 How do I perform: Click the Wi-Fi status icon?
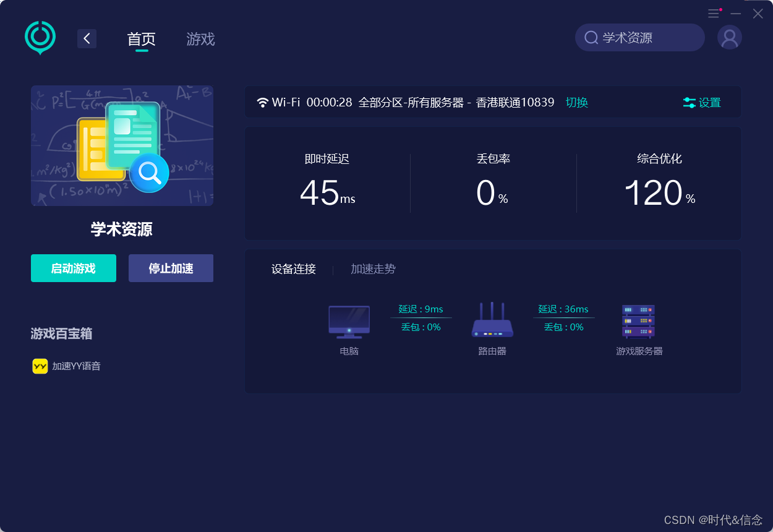click(263, 103)
